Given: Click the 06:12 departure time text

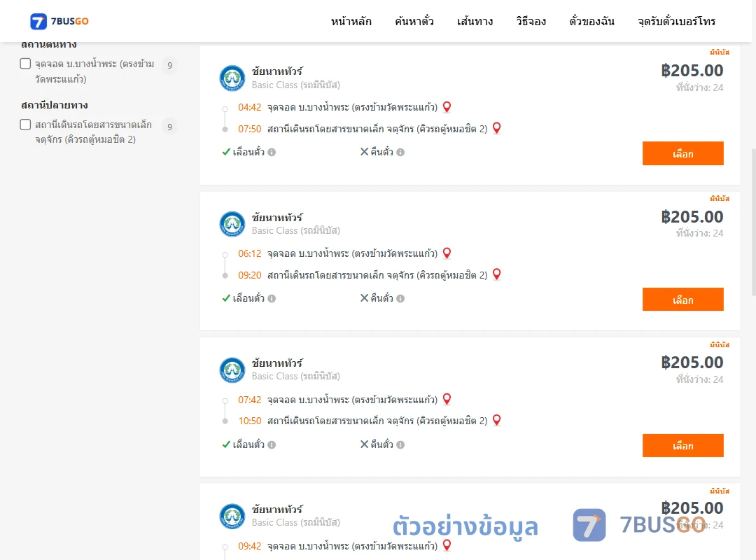Looking at the screenshot, I should pos(250,253).
